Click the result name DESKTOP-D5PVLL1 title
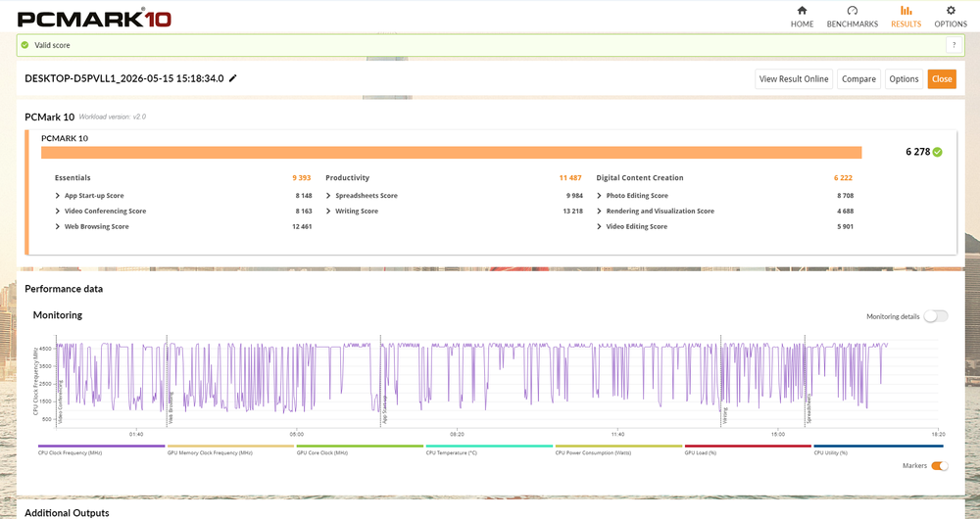 tap(123, 78)
